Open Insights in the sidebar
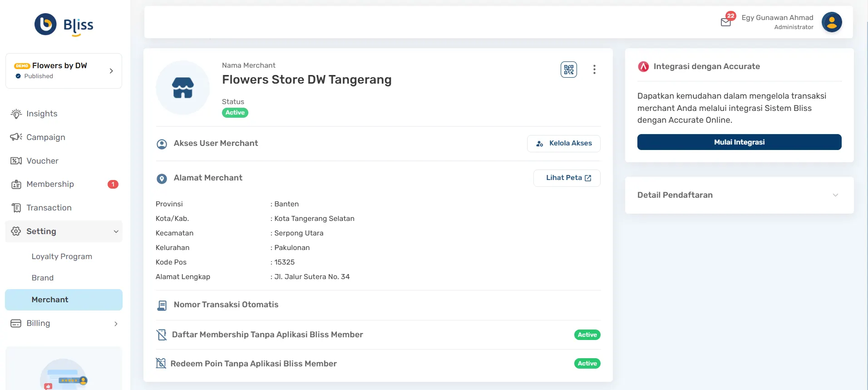 [x=64, y=114]
